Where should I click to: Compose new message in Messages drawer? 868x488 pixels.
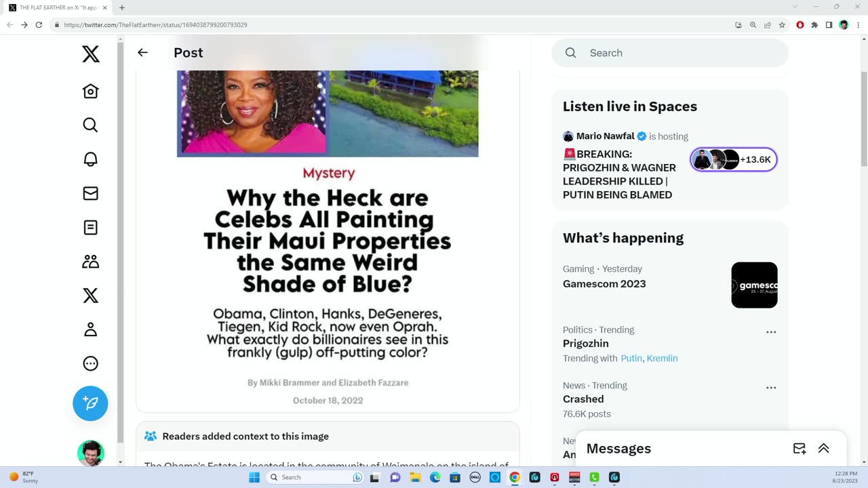(x=799, y=449)
